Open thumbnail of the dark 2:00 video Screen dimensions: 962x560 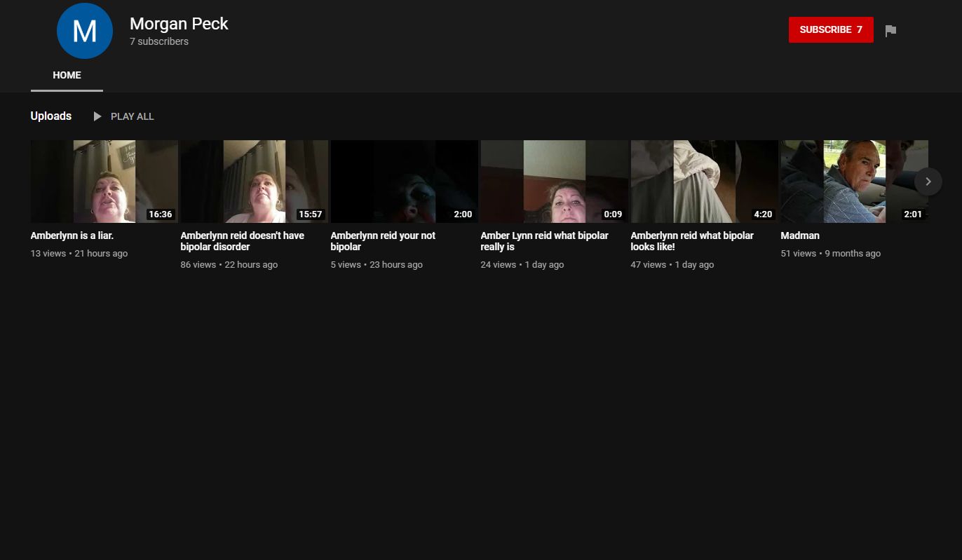405,182
